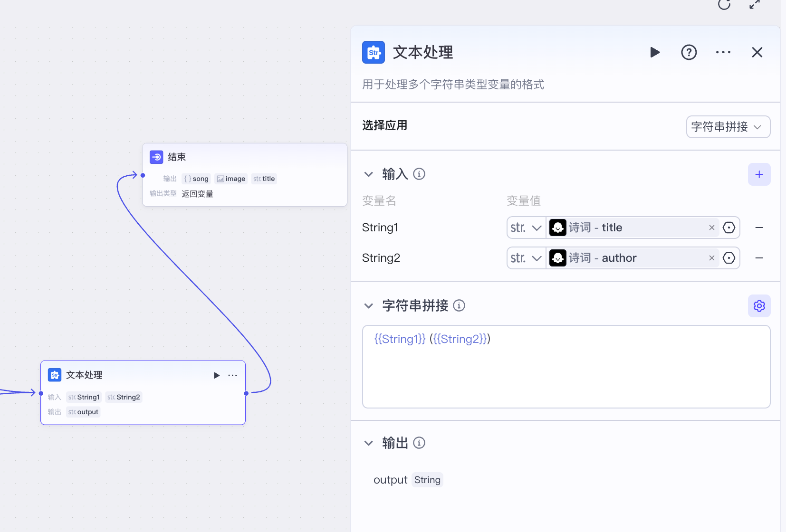Add a new input variable with plus button
This screenshot has height=532, width=786.
(759, 174)
